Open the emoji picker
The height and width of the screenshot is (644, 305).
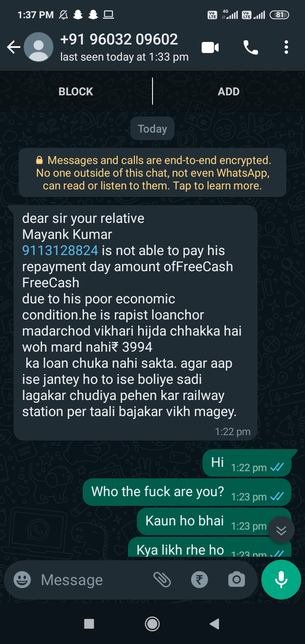point(22,580)
